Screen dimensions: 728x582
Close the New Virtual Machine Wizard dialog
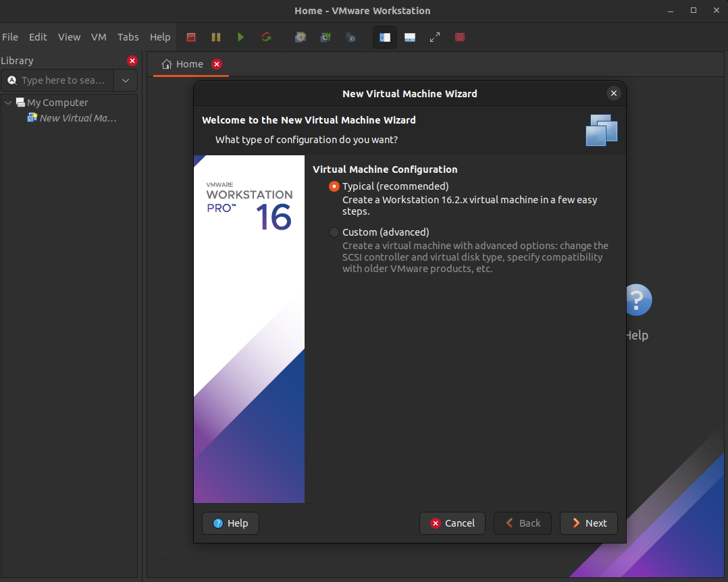click(614, 93)
